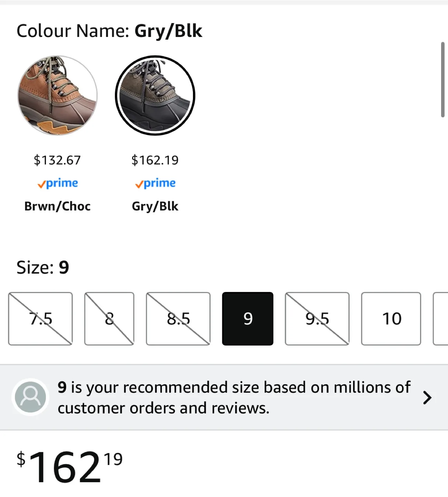Select size 10
The width and height of the screenshot is (448, 497).
pos(391,319)
